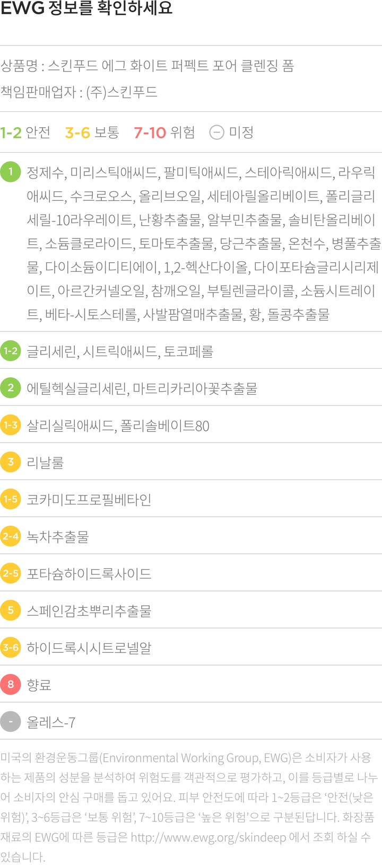Viewport: 382px width, 868px height.
Task: Click the 미정 circle icon in the legend
Action: 216,132
